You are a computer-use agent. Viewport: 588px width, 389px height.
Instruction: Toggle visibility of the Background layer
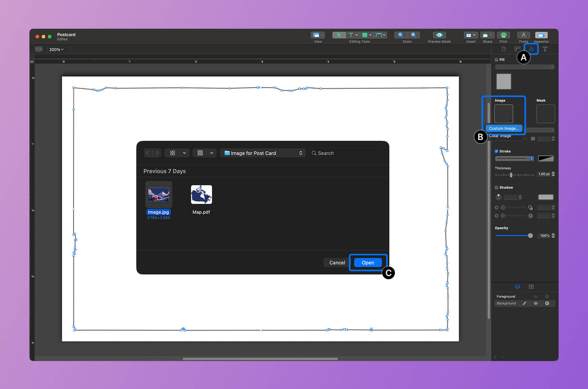coord(535,303)
